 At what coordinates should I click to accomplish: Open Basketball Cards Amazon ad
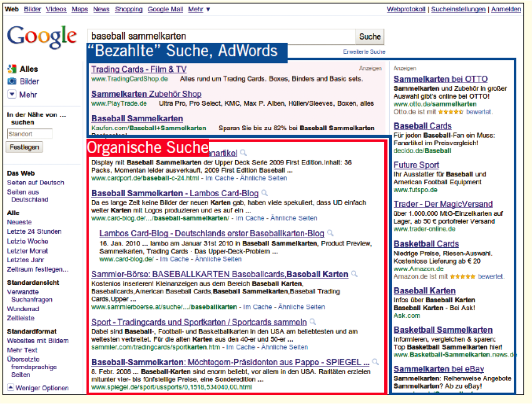[426, 244]
